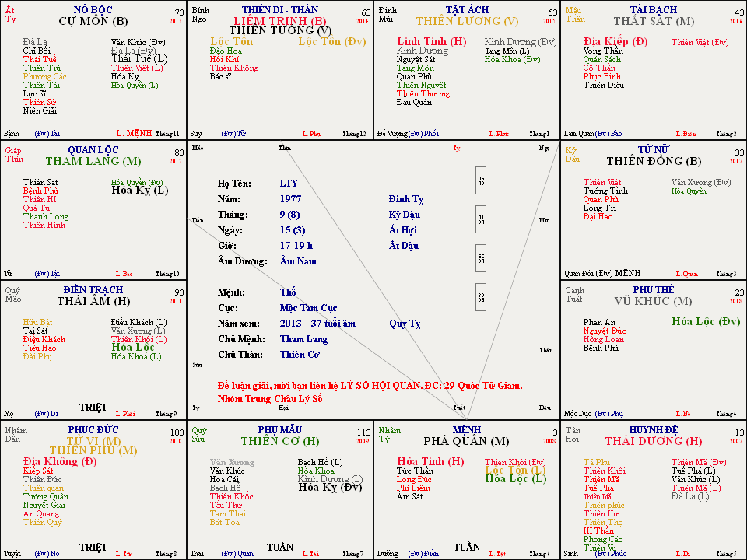
Task: Click the bottom small box beside the Mệnh row
Action: point(481,297)
